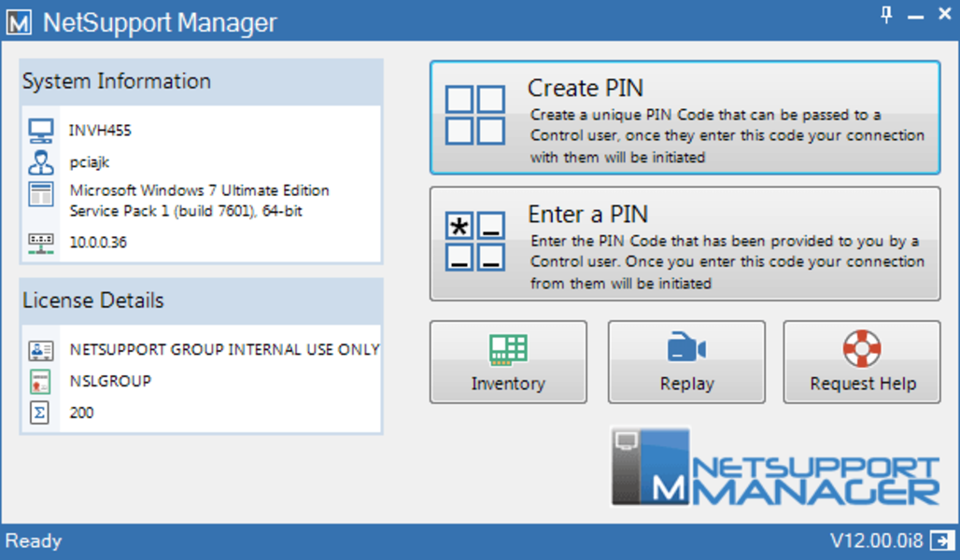Image resolution: width=960 pixels, height=560 pixels.
Task: Select the certificate icon next to NSLGROUP
Action: (x=40, y=381)
